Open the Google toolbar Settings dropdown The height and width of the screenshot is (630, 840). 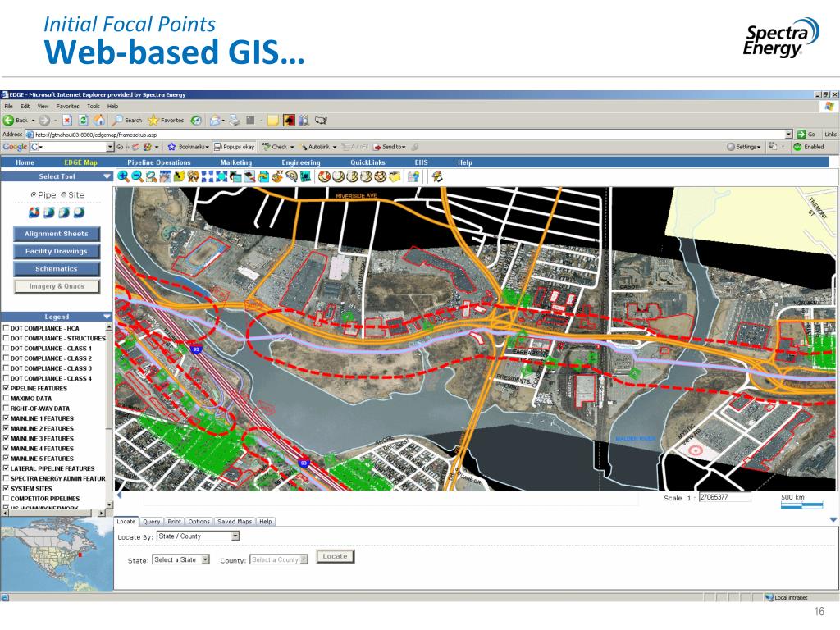tap(744, 147)
